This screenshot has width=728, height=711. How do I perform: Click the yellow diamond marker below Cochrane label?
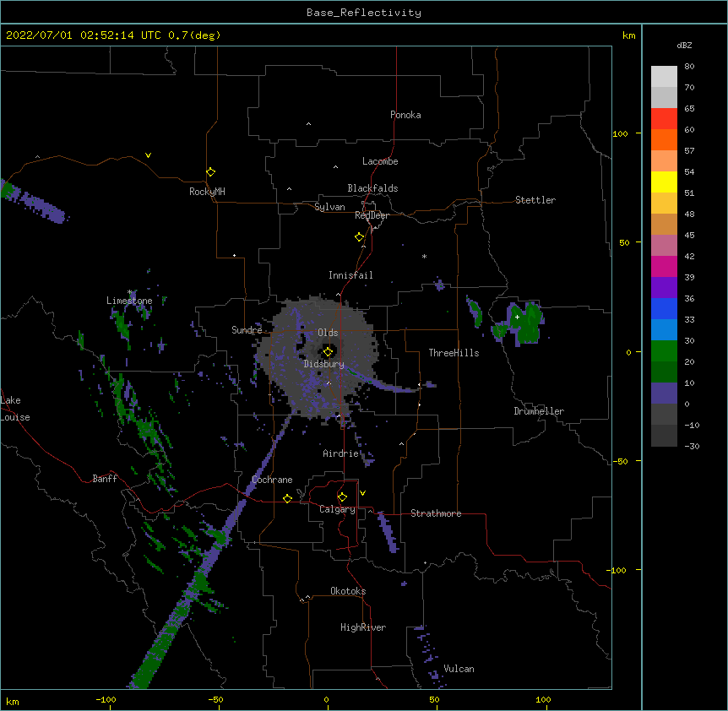click(x=287, y=498)
